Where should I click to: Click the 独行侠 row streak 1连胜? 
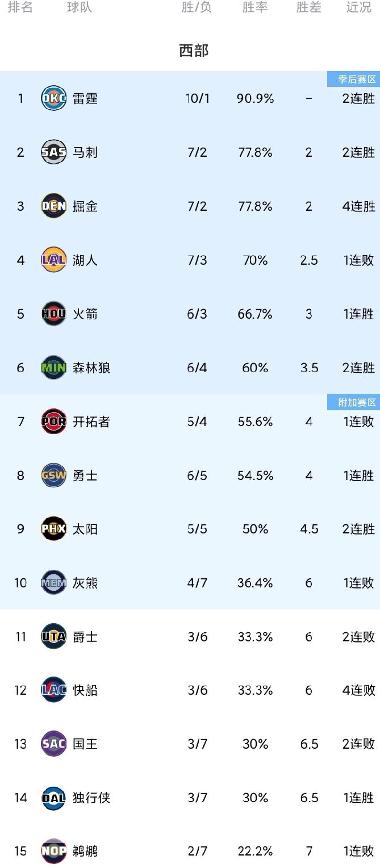coord(358,798)
